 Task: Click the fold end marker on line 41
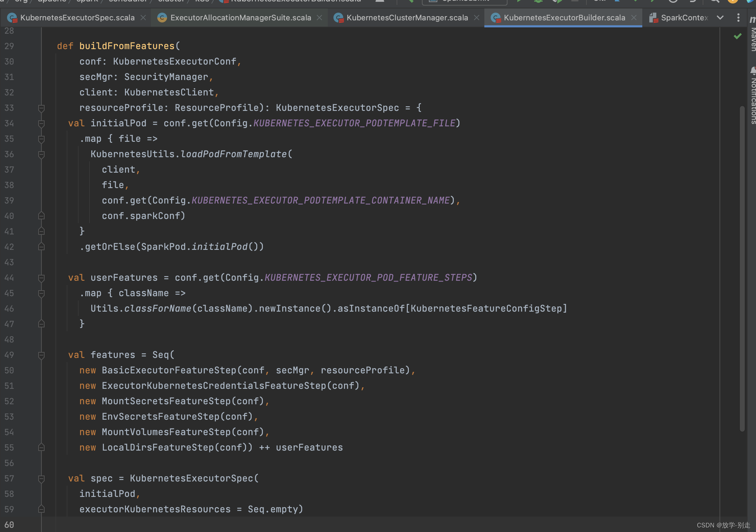[41, 231]
